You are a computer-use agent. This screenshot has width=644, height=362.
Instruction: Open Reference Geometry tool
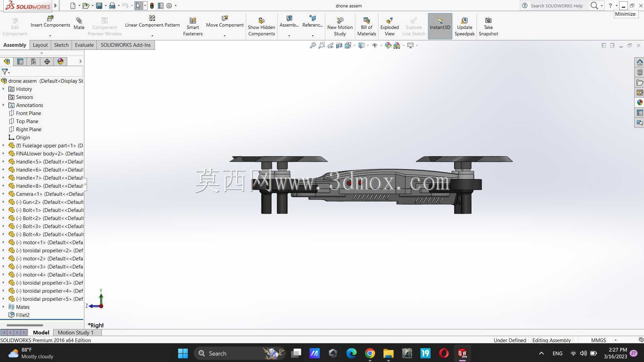pos(313,22)
